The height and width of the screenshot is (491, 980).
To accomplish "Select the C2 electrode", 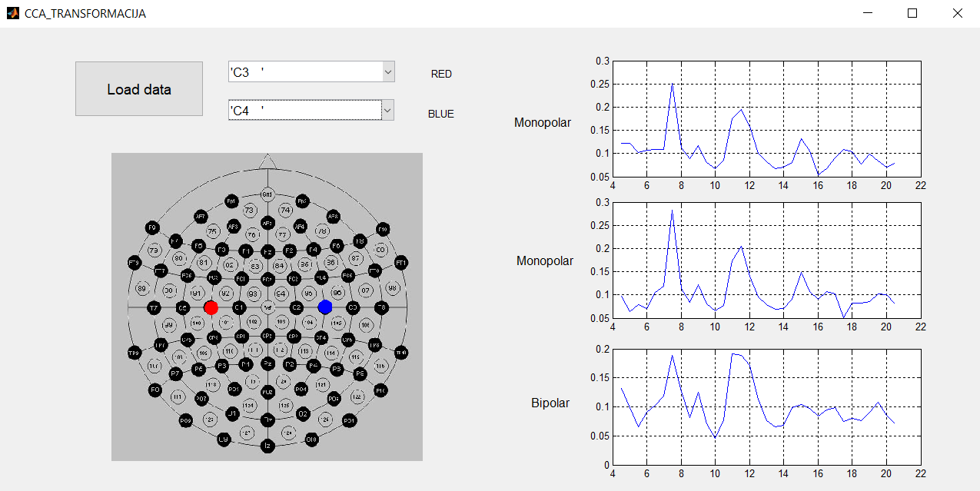I will click(295, 307).
